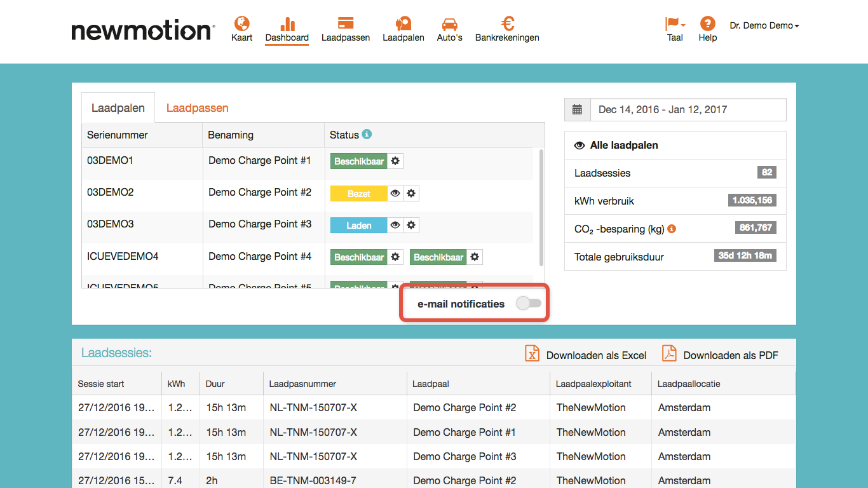Click the blue Laden status badge
868x488 pixels.
click(359, 225)
